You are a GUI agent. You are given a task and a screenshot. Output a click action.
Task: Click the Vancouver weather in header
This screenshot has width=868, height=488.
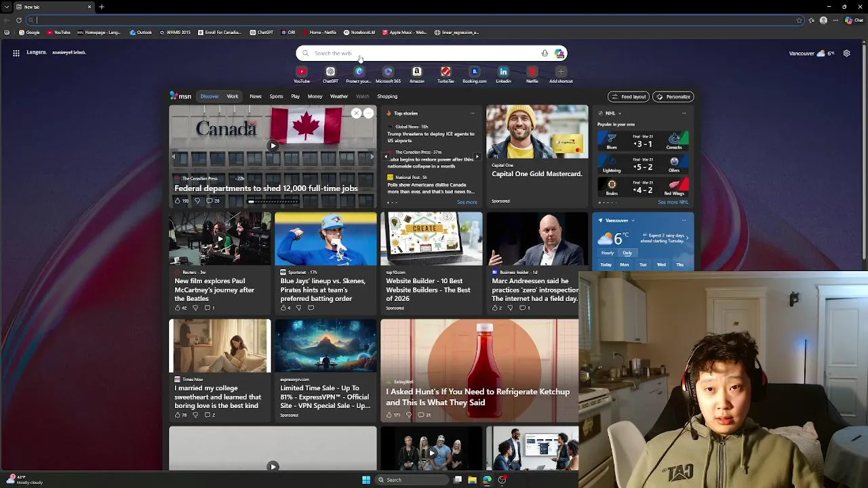812,53
